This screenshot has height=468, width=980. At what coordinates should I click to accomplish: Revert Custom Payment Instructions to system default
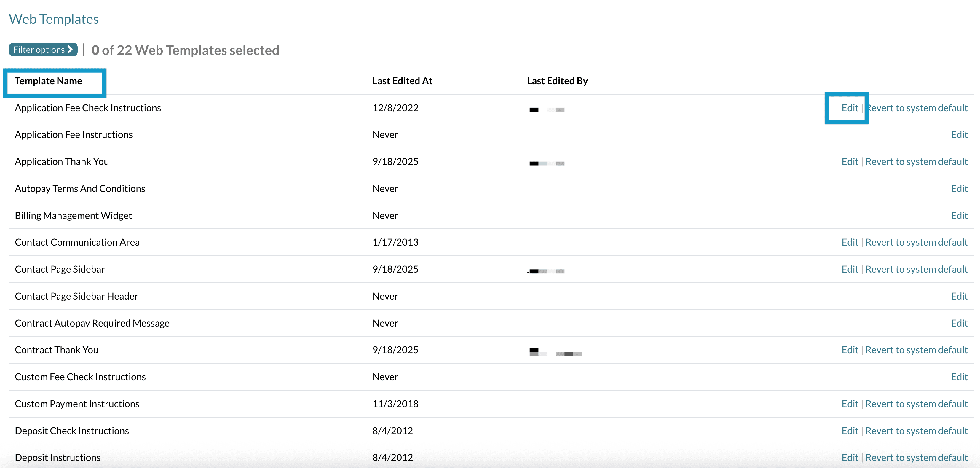[917, 403]
